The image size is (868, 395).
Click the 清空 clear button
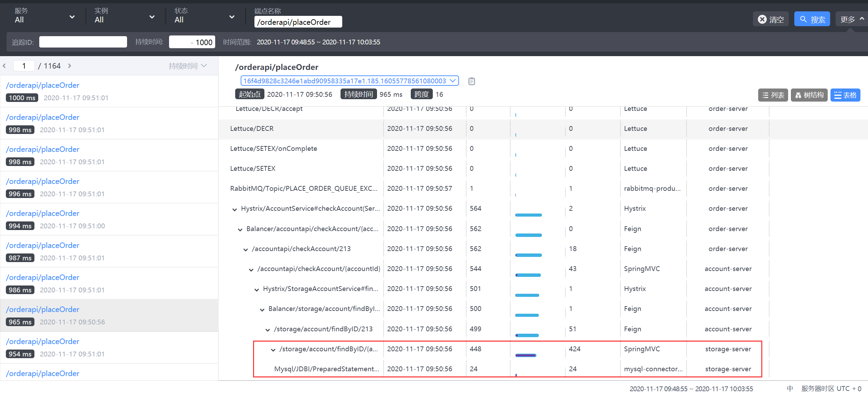(771, 19)
